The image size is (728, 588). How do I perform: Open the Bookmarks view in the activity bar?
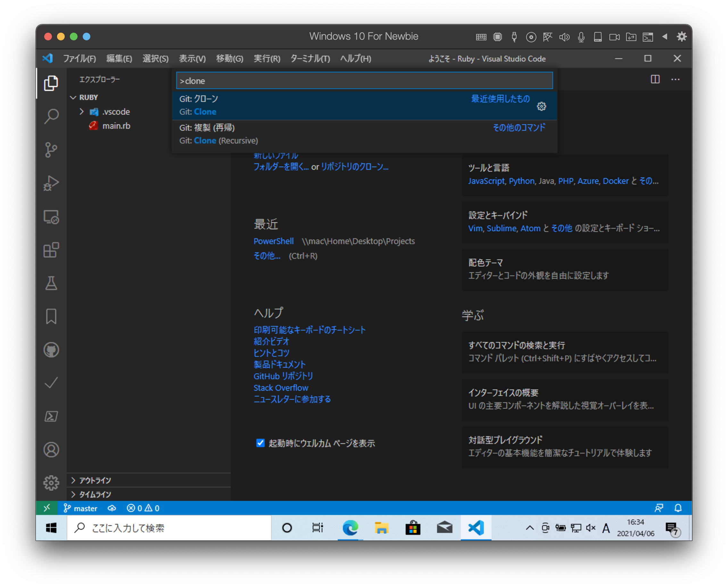(x=52, y=317)
